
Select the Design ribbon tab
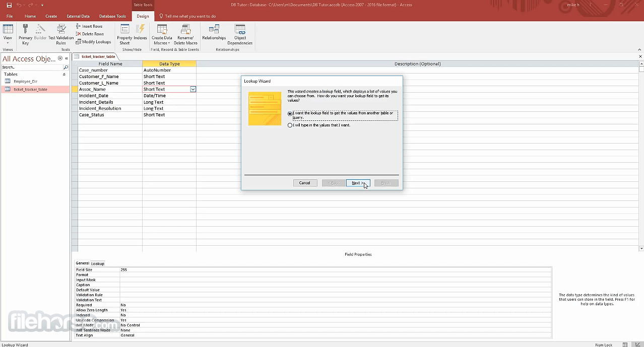(143, 16)
